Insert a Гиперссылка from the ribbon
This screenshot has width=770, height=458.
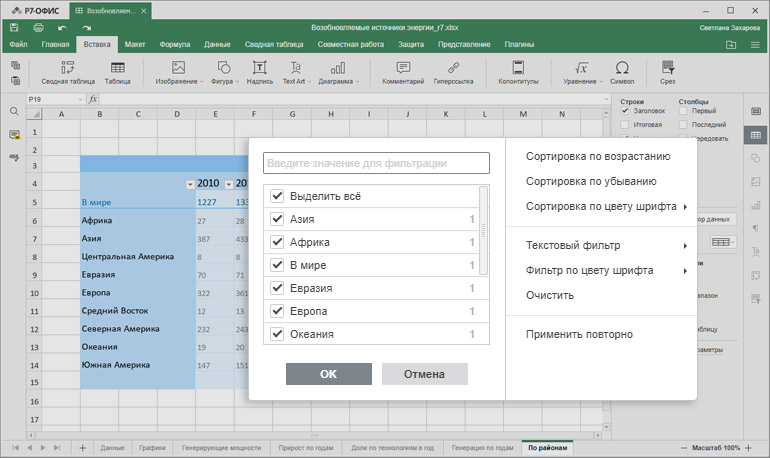[453, 72]
